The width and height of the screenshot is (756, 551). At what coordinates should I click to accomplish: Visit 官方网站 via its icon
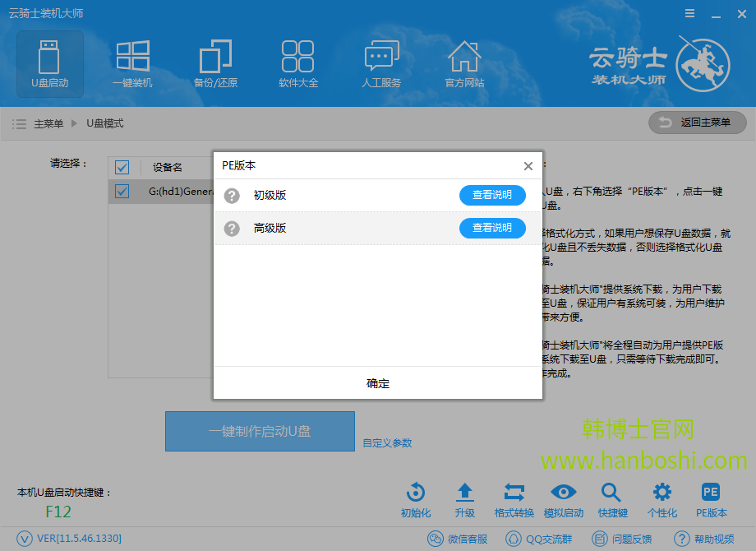[463, 64]
